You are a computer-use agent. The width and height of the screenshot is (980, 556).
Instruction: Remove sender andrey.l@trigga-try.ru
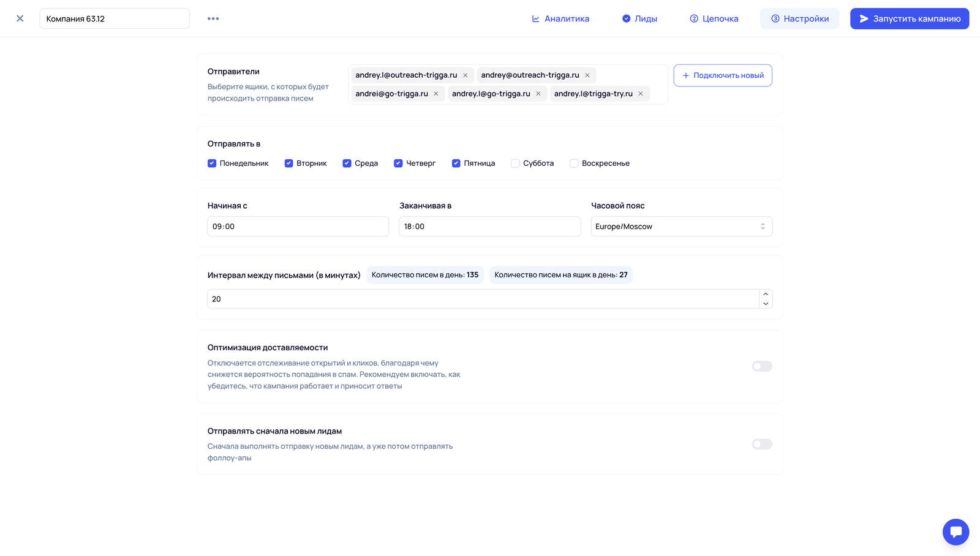(641, 94)
